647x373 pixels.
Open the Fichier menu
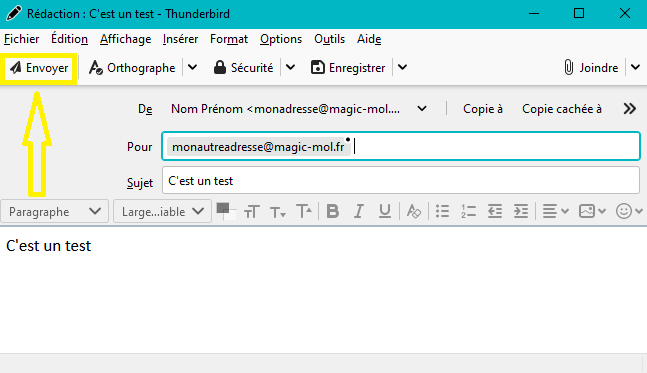21,39
